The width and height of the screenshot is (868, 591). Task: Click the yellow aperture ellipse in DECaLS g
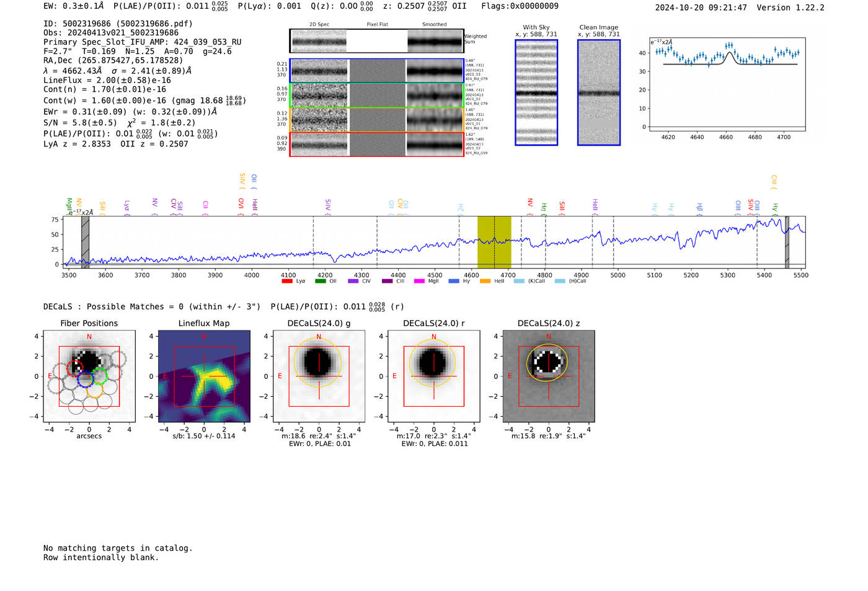point(318,362)
